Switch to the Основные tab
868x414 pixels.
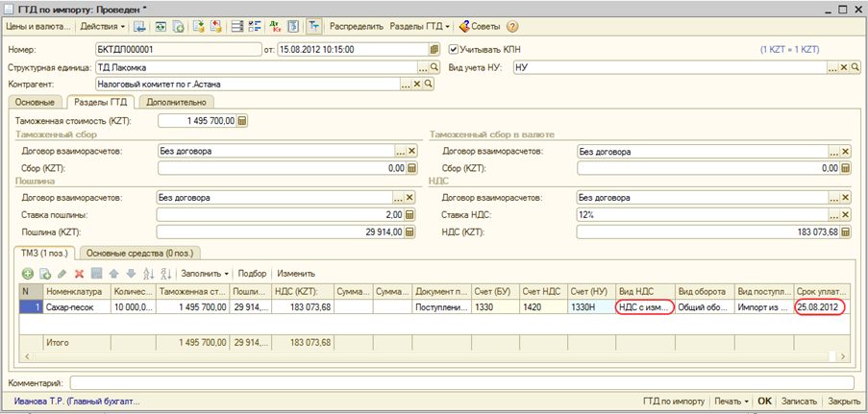(x=36, y=102)
